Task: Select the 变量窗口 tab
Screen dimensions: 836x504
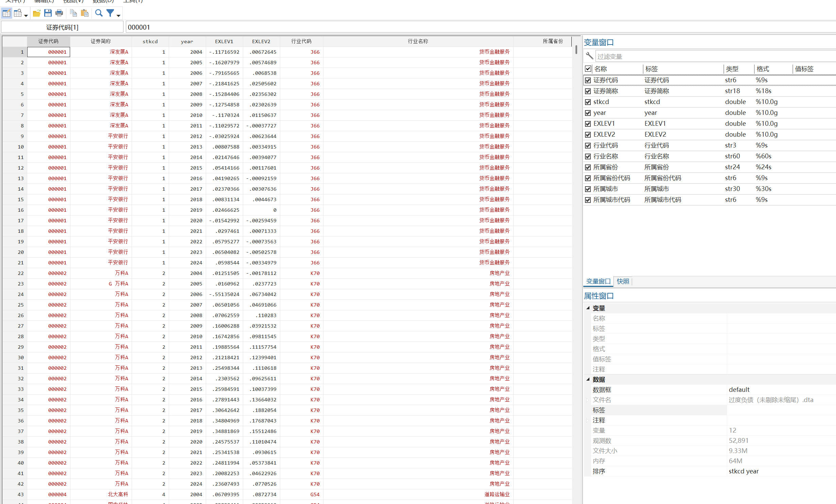Action: 598,281
